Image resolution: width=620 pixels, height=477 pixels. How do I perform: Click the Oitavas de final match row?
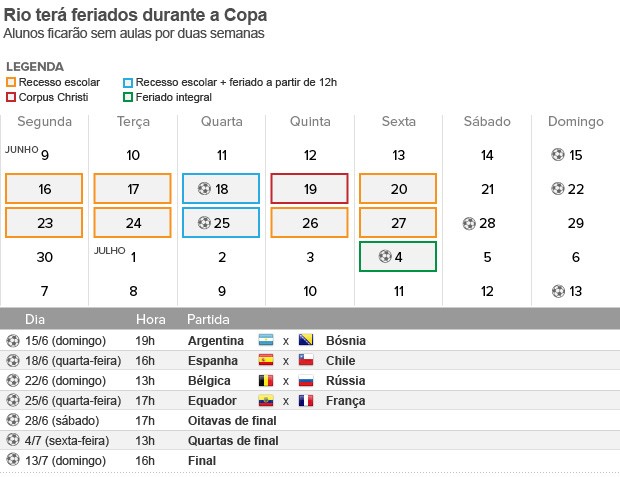click(232, 420)
